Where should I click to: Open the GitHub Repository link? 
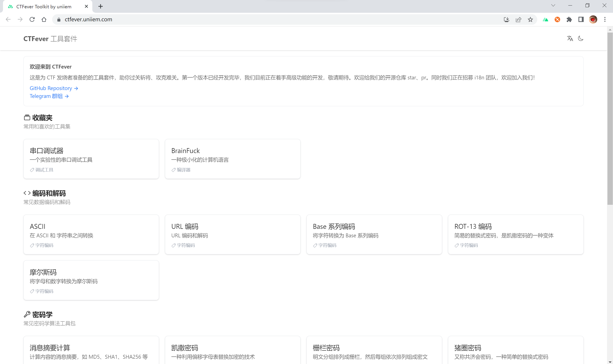(x=54, y=88)
